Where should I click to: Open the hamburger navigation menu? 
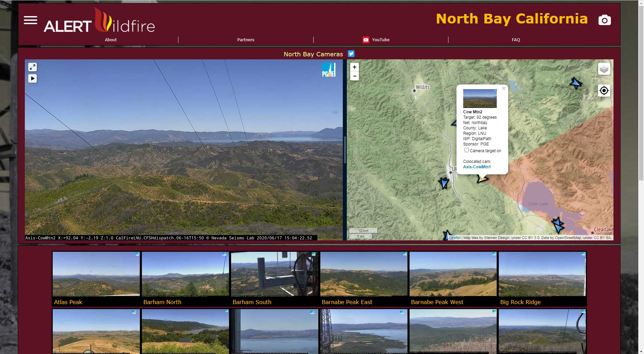point(31,20)
